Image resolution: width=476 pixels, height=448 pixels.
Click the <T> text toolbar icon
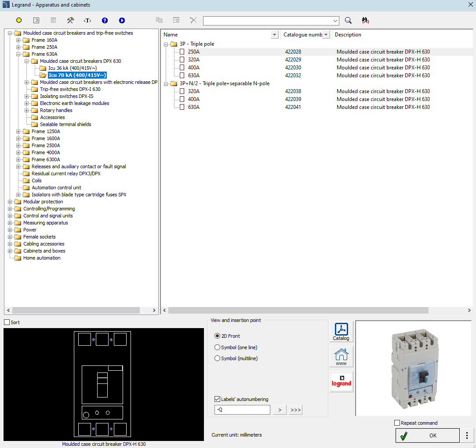point(87,20)
